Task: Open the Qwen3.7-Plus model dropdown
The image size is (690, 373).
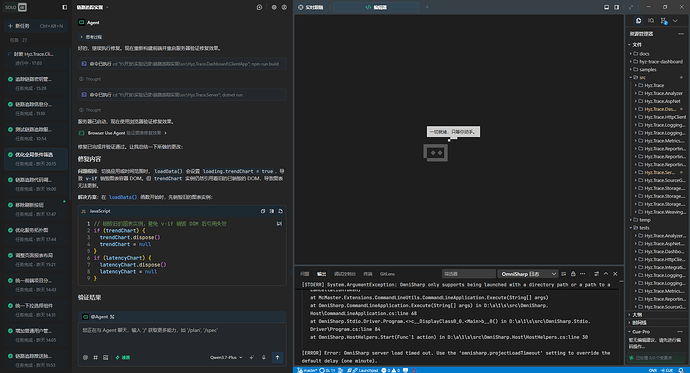Action: coord(226,358)
